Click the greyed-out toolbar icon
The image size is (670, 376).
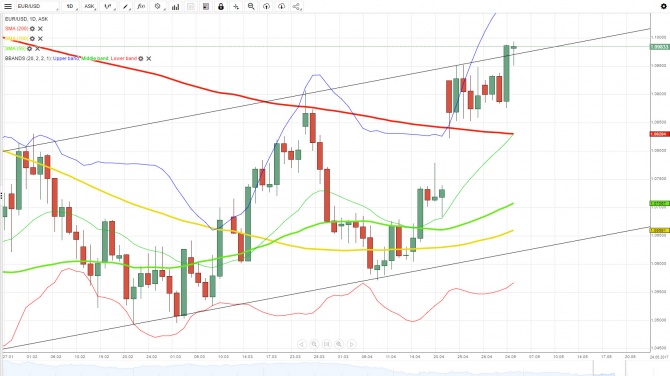coord(191,6)
